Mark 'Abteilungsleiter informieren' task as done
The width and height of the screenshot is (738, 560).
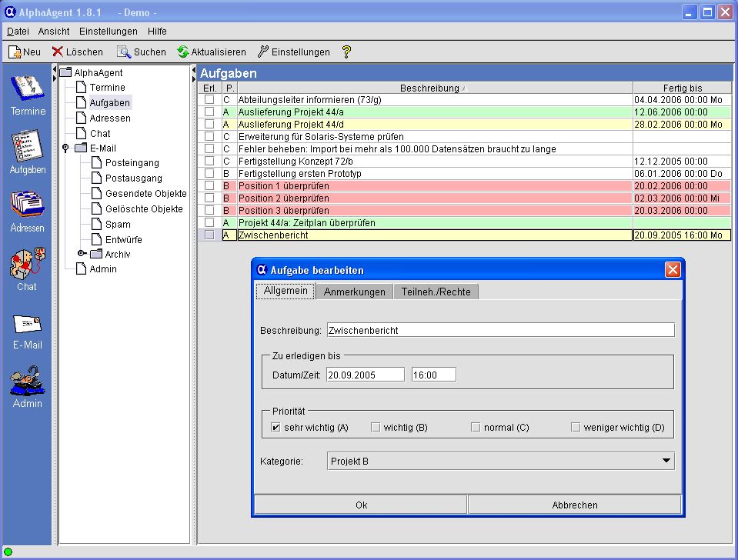pos(209,100)
